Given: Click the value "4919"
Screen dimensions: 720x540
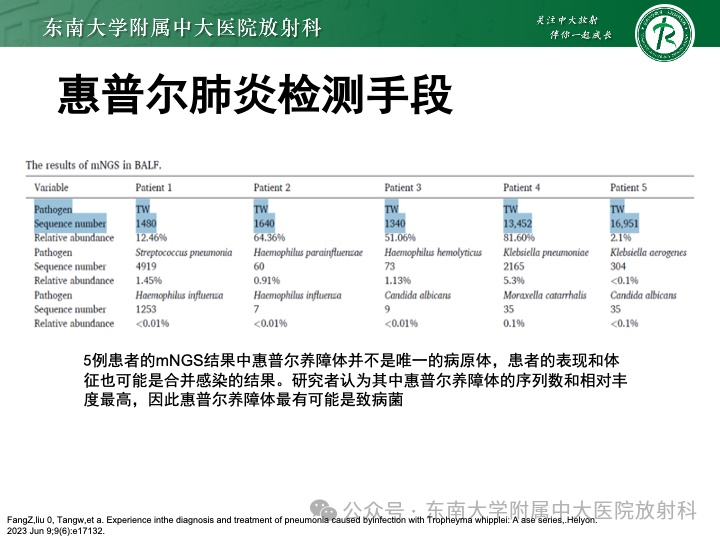Looking at the screenshot, I should pos(146,266).
